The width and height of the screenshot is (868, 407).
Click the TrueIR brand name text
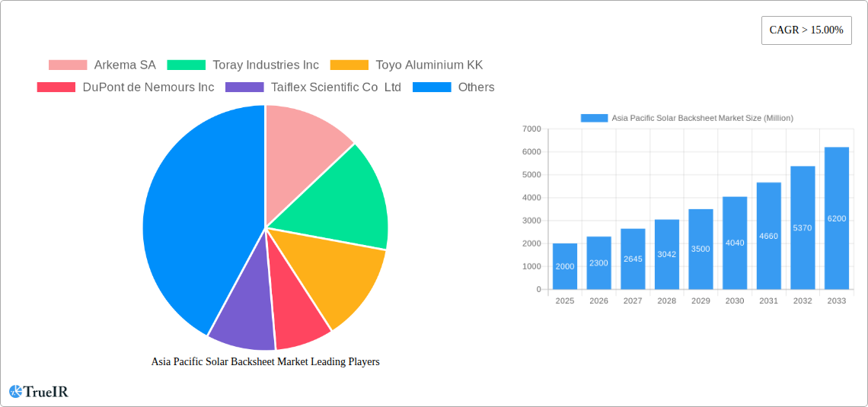(x=46, y=392)
